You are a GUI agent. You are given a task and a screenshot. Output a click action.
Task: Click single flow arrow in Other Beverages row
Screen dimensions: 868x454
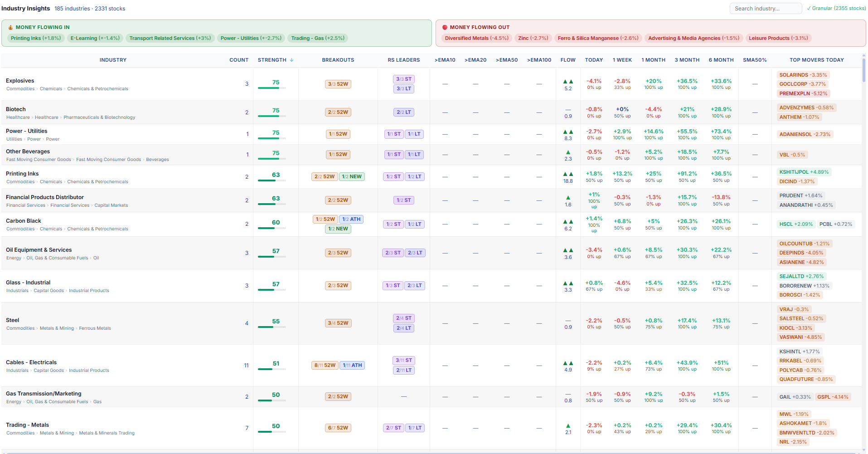click(568, 152)
